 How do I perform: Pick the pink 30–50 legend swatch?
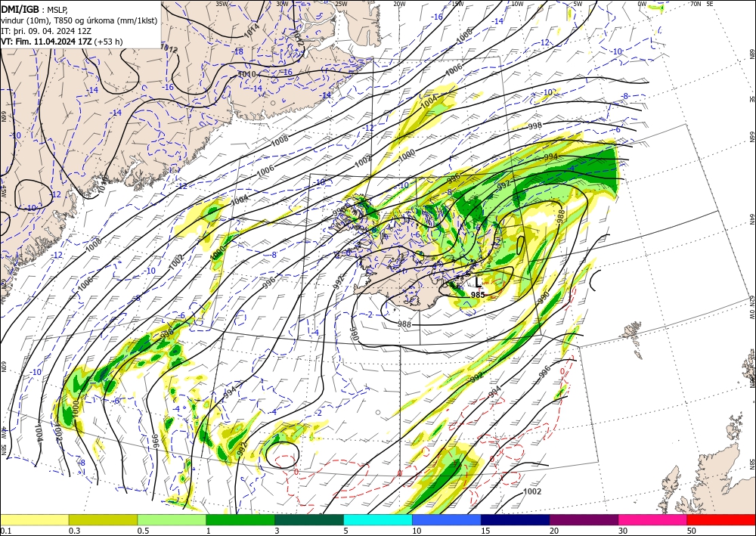pos(653,519)
